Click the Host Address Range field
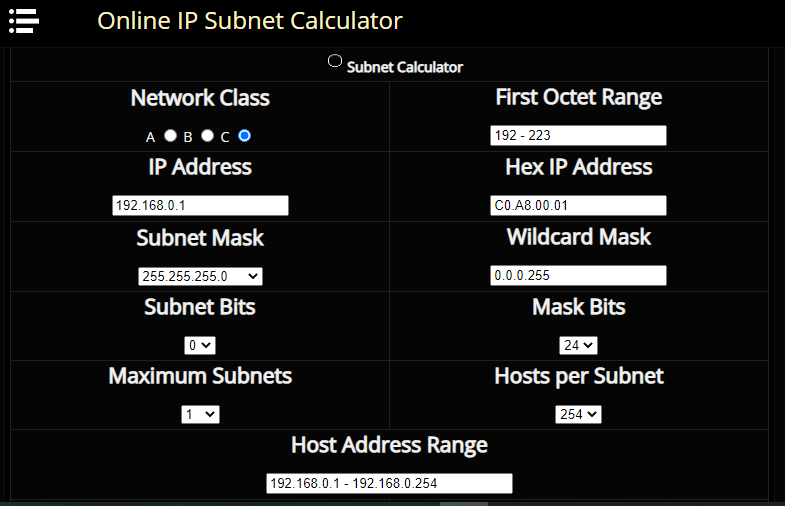 [389, 484]
